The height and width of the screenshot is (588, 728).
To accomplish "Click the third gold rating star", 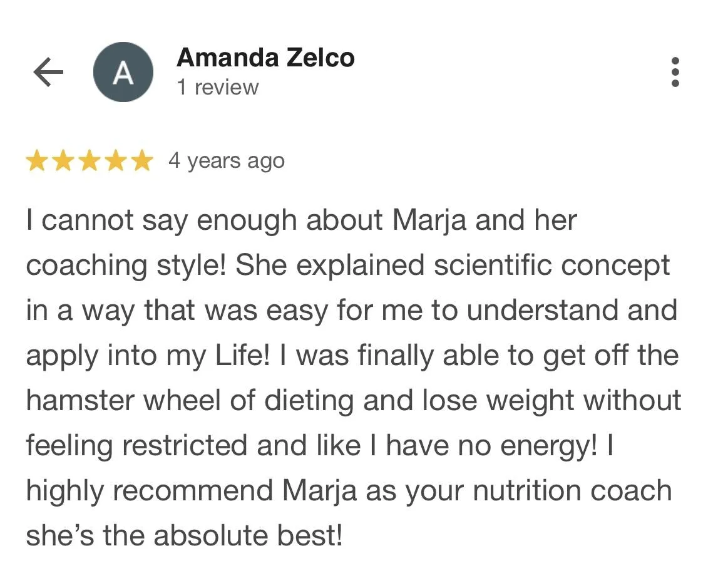I will pyautogui.click(x=90, y=162).
